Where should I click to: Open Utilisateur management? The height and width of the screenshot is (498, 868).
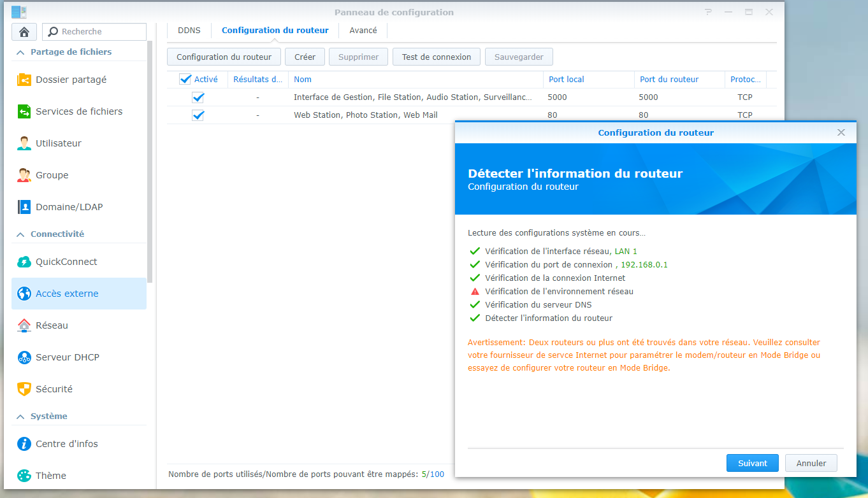pos(59,143)
